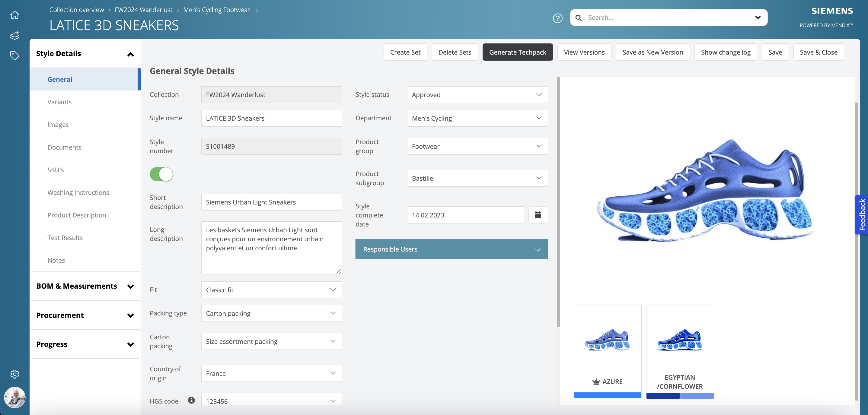868x415 pixels.
Task: Click the add layers icon in sidebar
Action: [x=14, y=35]
